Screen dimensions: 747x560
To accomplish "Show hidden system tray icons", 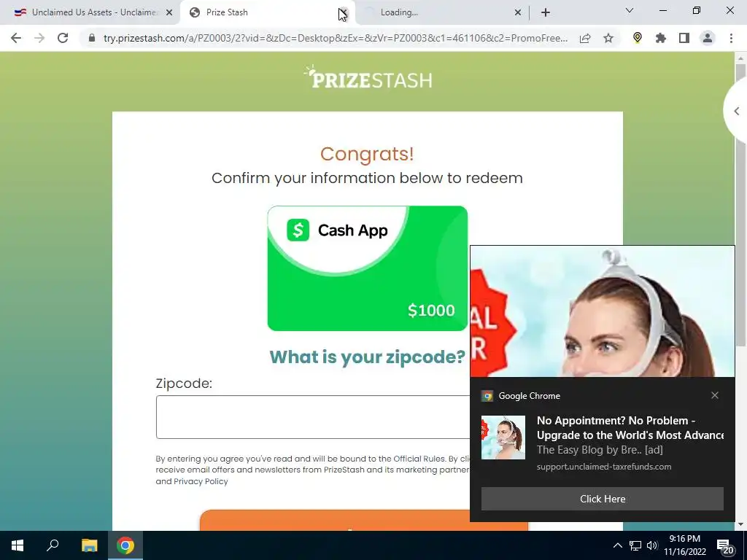I will pos(617,545).
